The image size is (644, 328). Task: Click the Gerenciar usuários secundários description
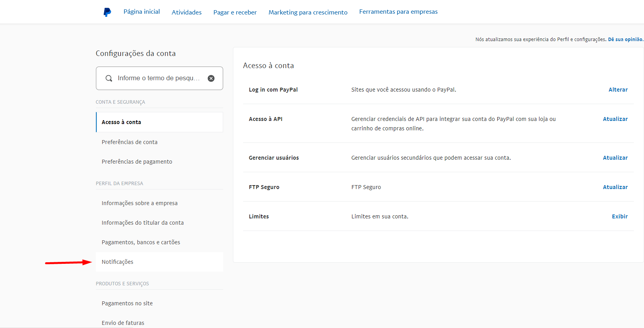pos(431,158)
